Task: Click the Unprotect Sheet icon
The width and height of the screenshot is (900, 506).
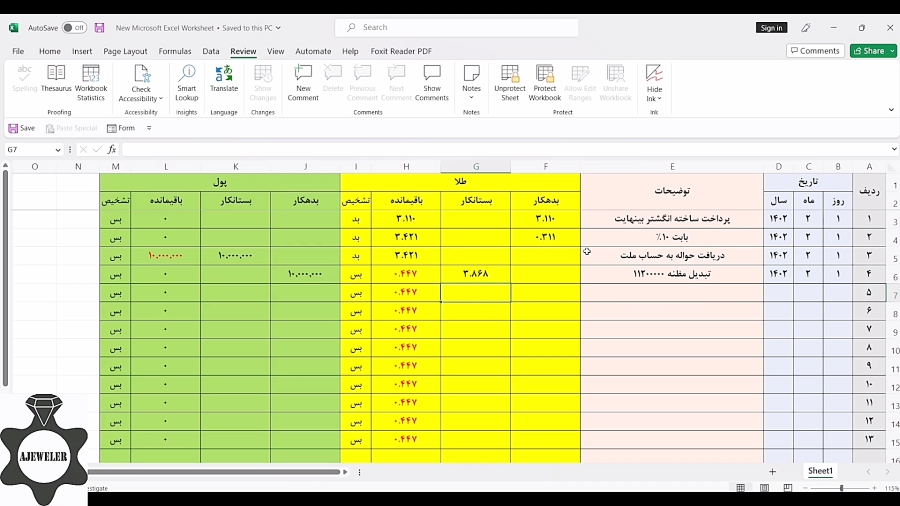Action: [510, 83]
